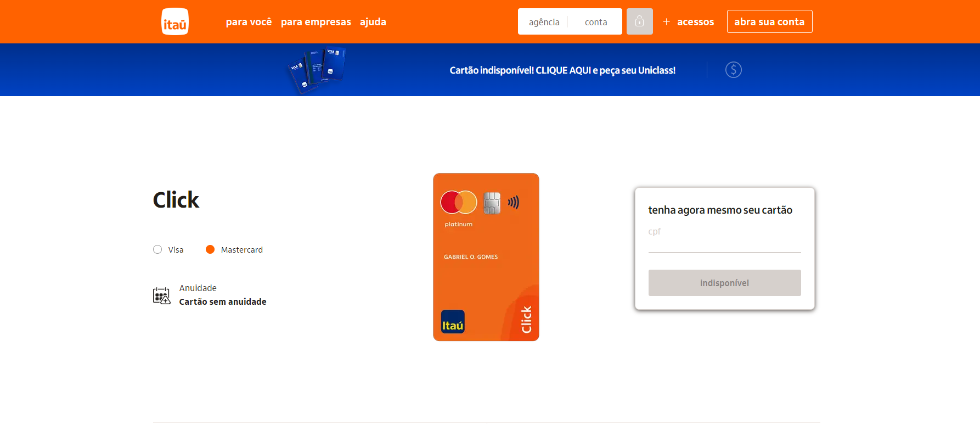
Task: Click the Uniclass cards banner image
Action: (317, 70)
